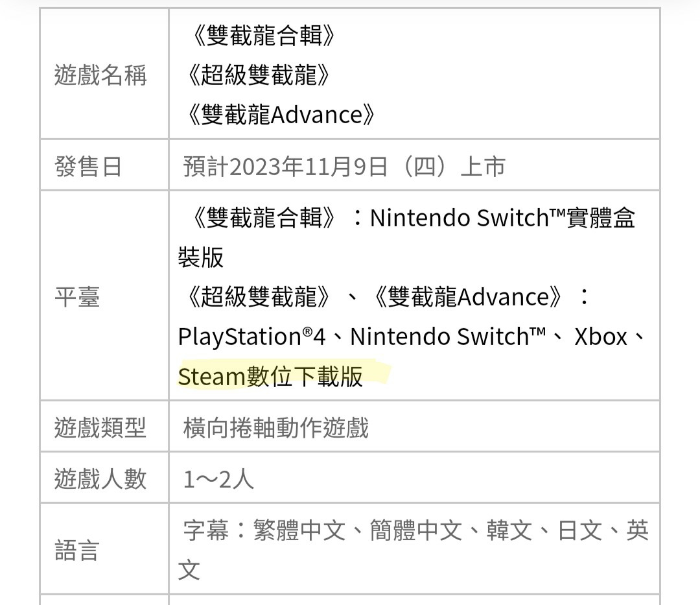Click the 平臺 row label
The image size is (700, 605).
point(77,298)
